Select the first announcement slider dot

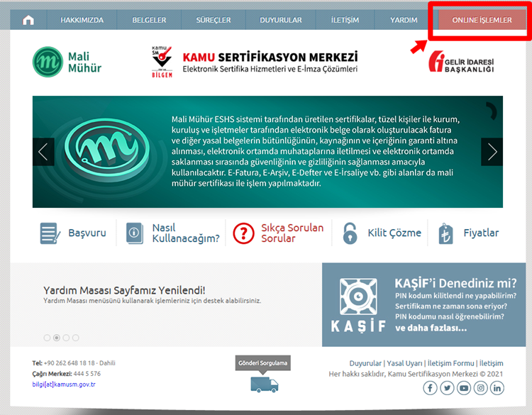click(47, 338)
